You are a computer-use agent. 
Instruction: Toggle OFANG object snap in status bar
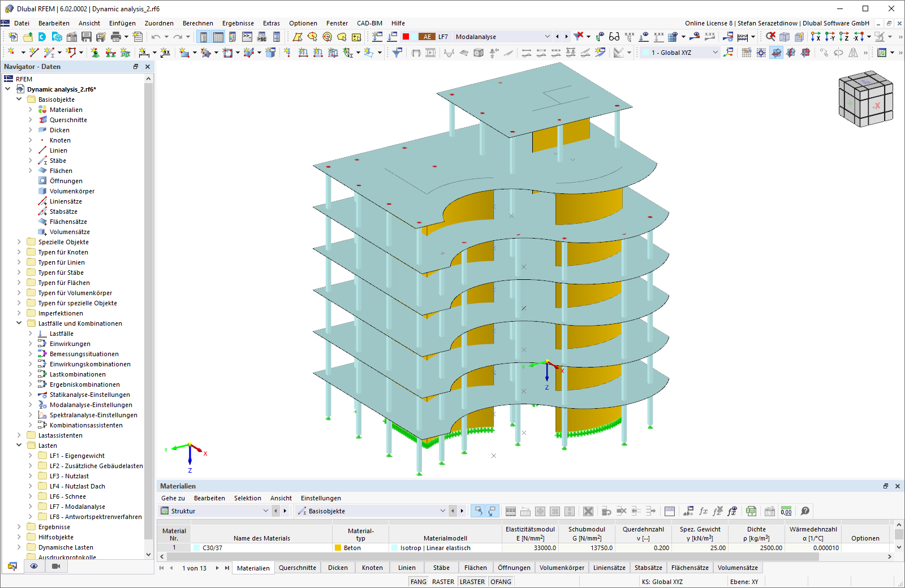[501, 582]
